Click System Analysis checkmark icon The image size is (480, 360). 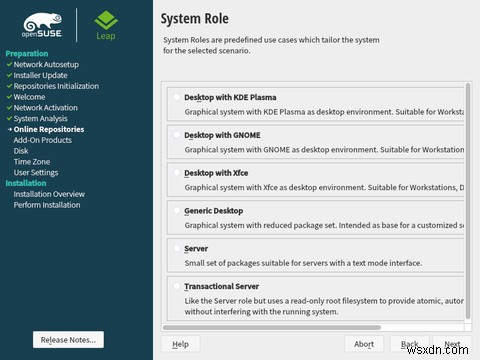[9, 118]
